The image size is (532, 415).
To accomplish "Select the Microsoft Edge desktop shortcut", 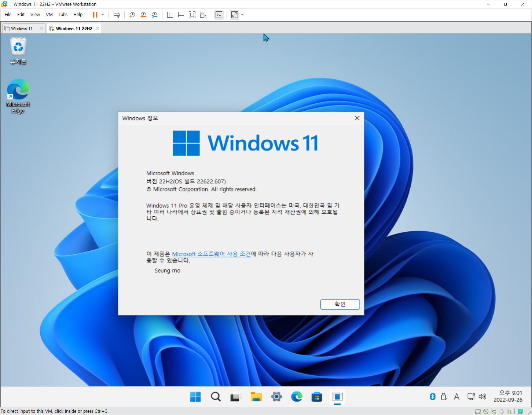I will 18,96.
